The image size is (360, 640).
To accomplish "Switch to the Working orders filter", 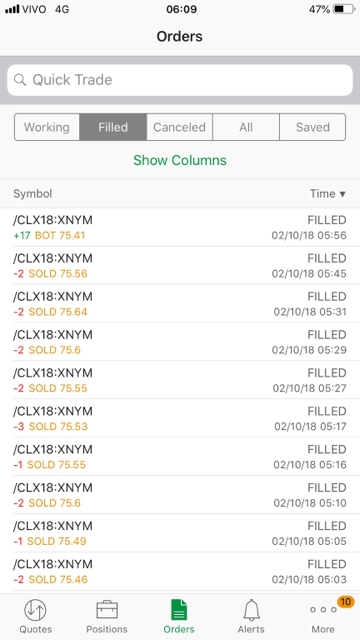I will click(47, 127).
